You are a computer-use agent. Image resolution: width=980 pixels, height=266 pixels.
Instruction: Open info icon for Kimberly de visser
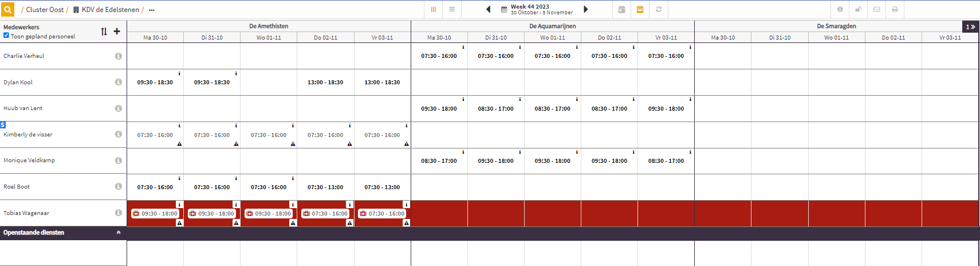(x=118, y=134)
